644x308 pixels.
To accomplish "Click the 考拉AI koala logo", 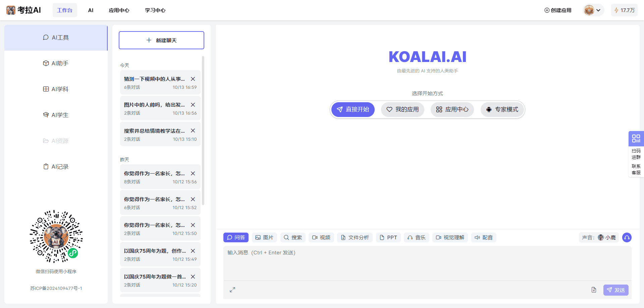I will click(x=23, y=10).
